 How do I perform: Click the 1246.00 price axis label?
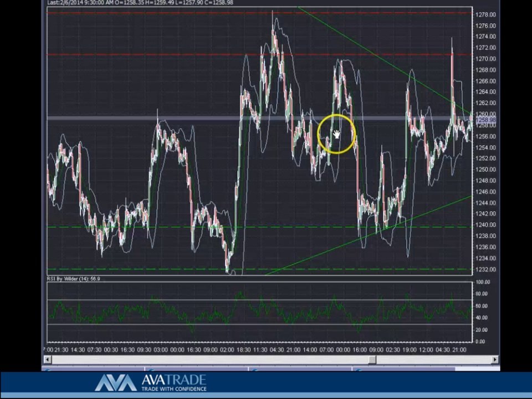coord(486,192)
